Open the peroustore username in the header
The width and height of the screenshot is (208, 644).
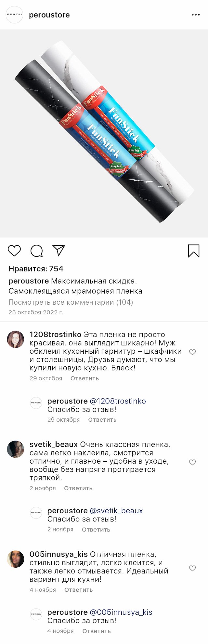[49, 15]
